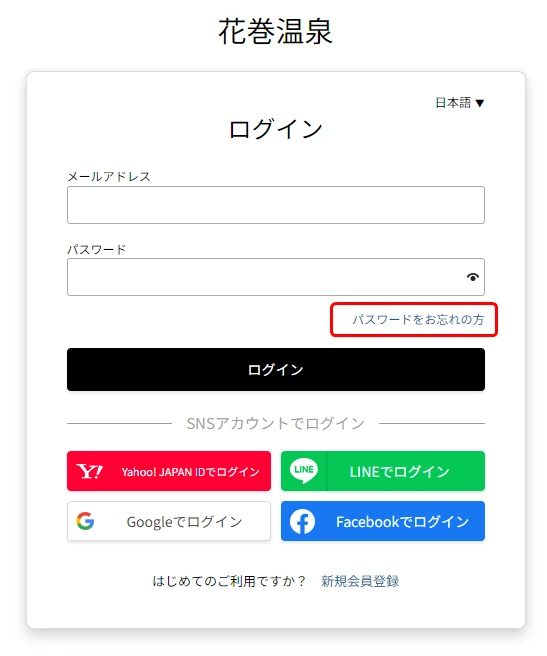Open the 日本語 language dropdown
Viewport: 547px width, 656px height.
[x=460, y=102]
